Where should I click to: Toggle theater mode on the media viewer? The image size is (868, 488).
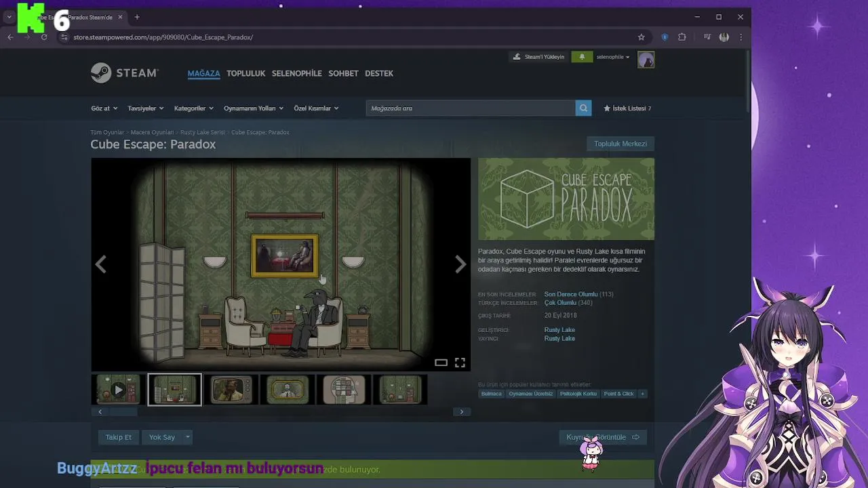point(441,363)
